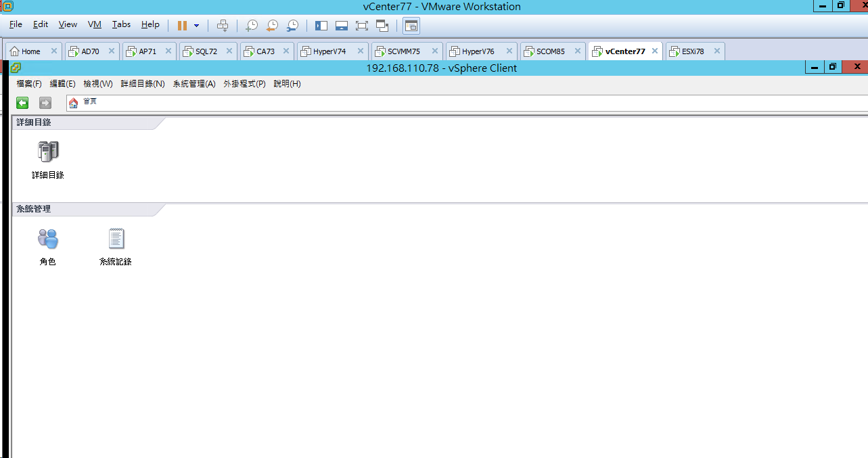Click the 系統管理 section header

34,209
